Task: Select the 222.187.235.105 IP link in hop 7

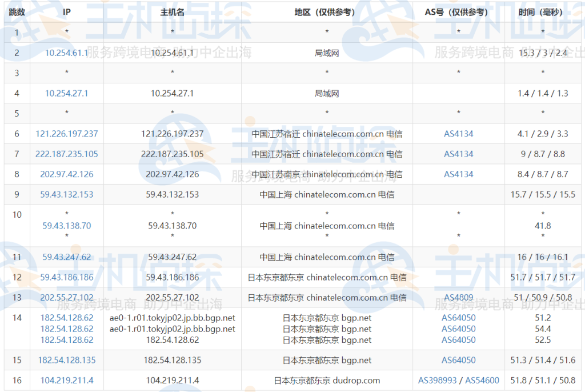Action: 67,154
